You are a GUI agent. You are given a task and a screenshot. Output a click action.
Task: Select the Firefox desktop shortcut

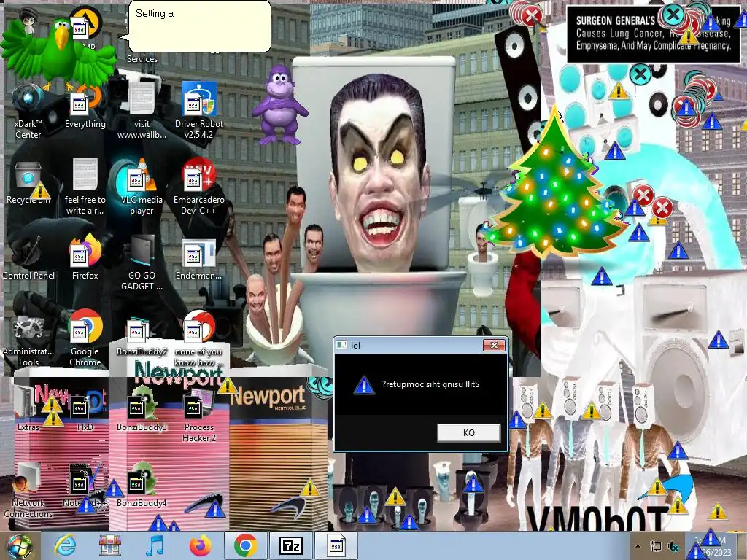pos(85,257)
